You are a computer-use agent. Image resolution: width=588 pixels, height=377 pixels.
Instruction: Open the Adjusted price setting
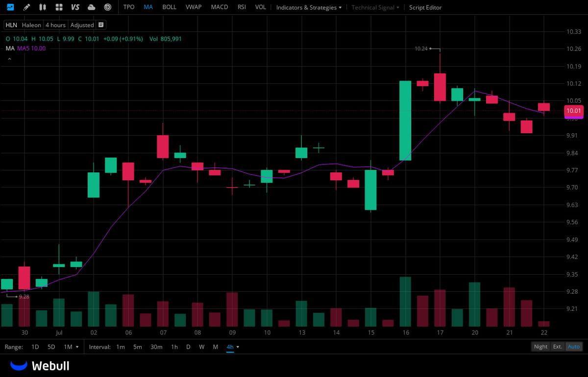coord(82,25)
